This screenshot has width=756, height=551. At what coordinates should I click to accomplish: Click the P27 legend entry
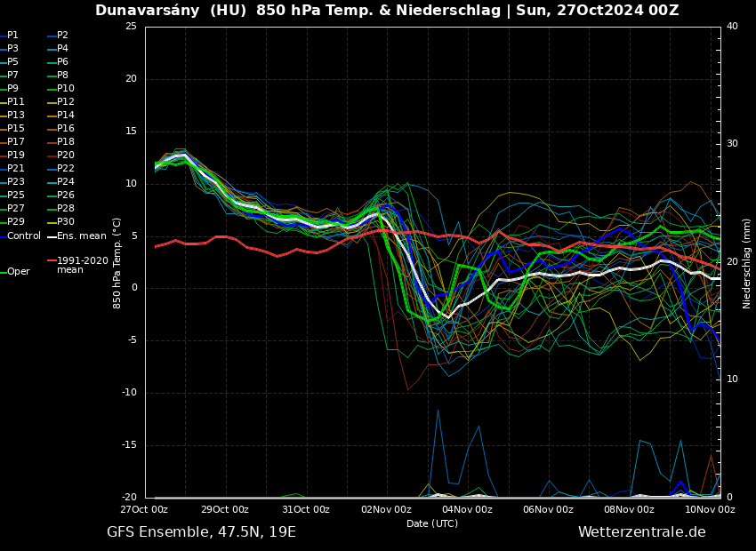click(x=16, y=209)
